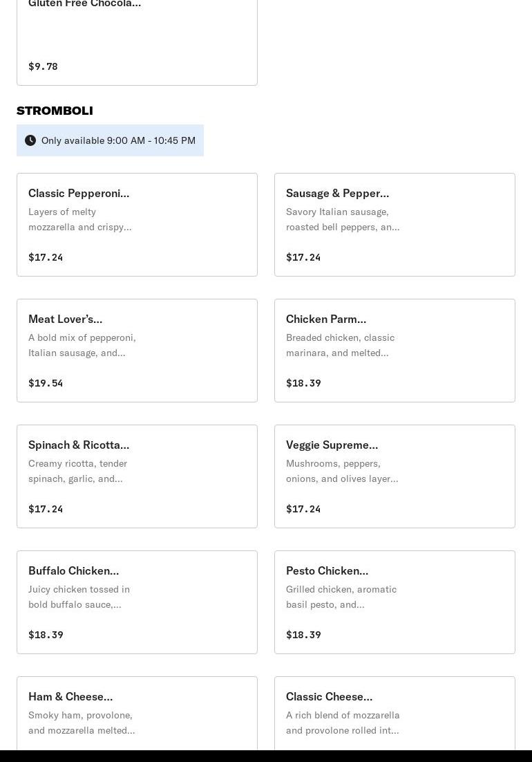Click the Only available 9:00 AM - 10:45 PM notice
Image resolution: width=532 pixels, height=762 pixels.
coord(110,140)
